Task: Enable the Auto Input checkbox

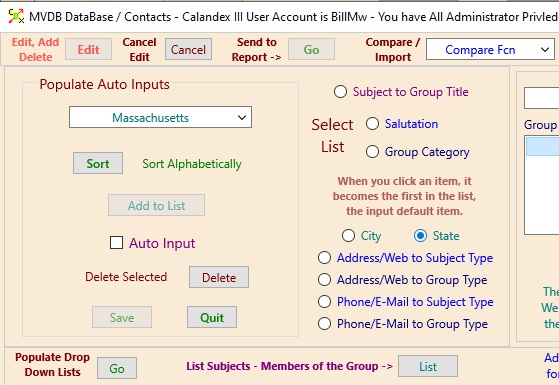Action: pyautogui.click(x=116, y=243)
